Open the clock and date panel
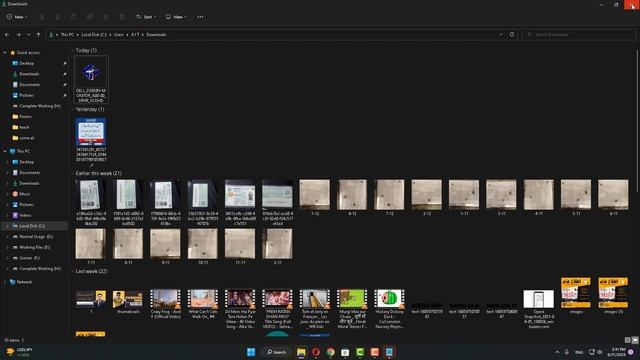The width and height of the screenshot is (640, 360). (616, 352)
